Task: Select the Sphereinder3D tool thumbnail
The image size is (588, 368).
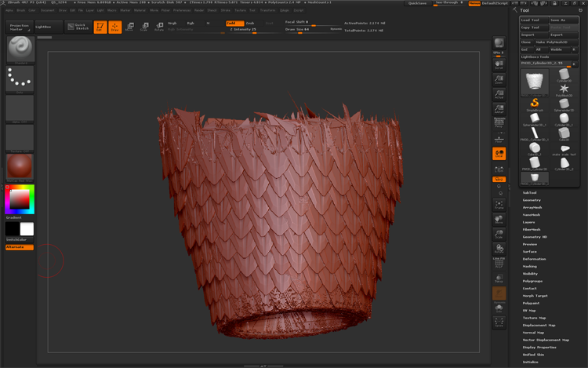Action: pyautogui.click(x=564, y=104)
